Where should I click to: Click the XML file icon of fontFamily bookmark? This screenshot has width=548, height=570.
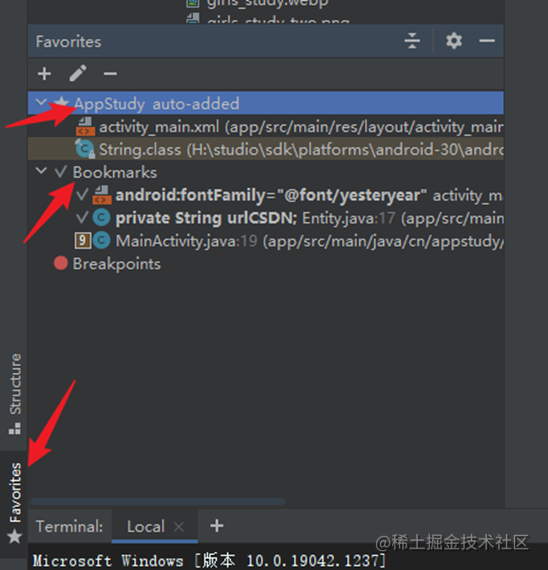coord(102,195)
